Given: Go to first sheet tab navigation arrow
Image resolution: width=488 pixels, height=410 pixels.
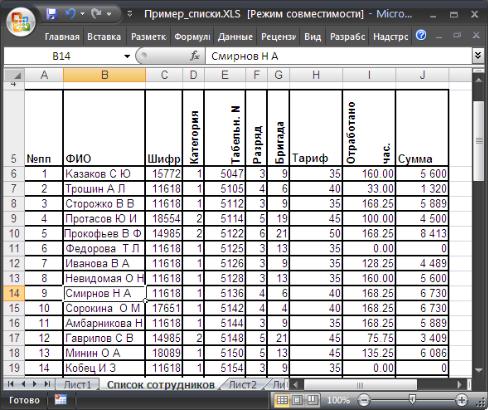Looking at the screenshot, I should coord(11,384).
